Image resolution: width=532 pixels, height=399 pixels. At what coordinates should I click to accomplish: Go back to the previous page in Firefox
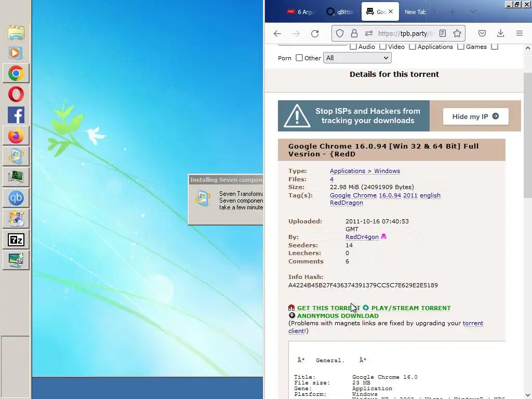(277, 33)
